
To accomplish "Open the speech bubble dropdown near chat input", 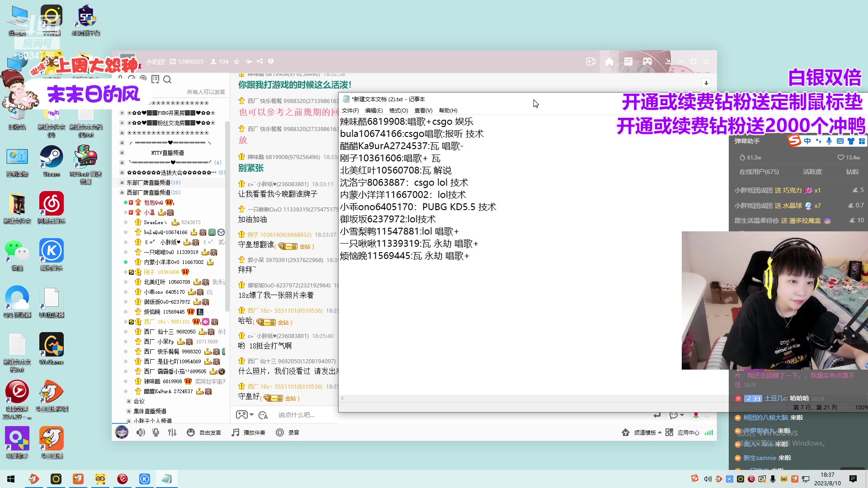I will pyautogui.click(x=676, y=415).
